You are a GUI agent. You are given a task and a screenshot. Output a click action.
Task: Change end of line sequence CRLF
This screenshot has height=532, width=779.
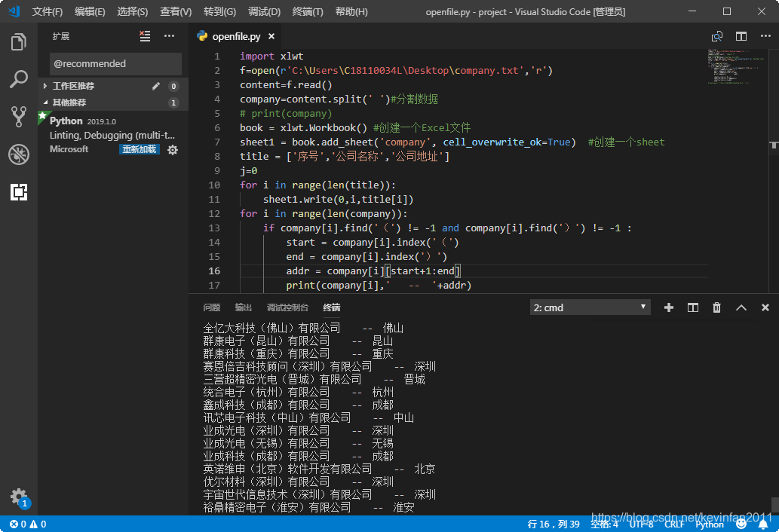pos(674,524)
